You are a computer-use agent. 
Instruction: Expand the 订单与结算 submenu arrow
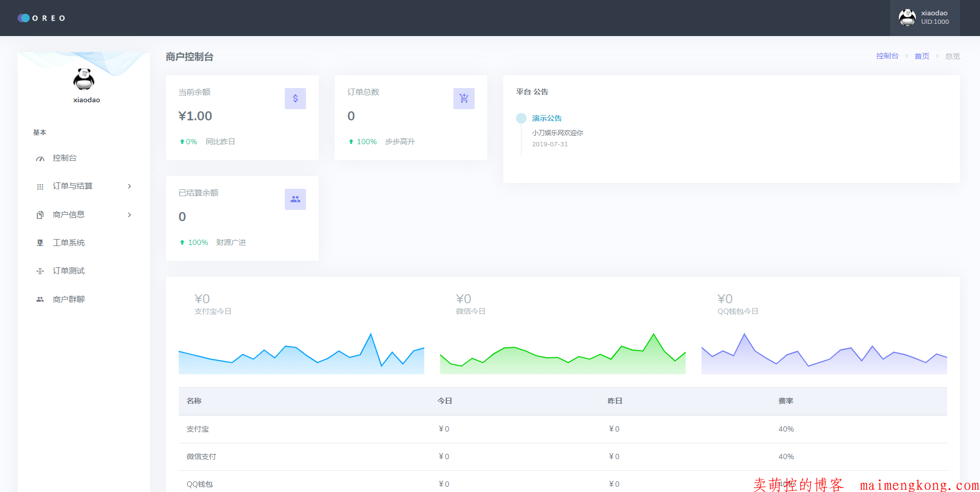[129, 186]
